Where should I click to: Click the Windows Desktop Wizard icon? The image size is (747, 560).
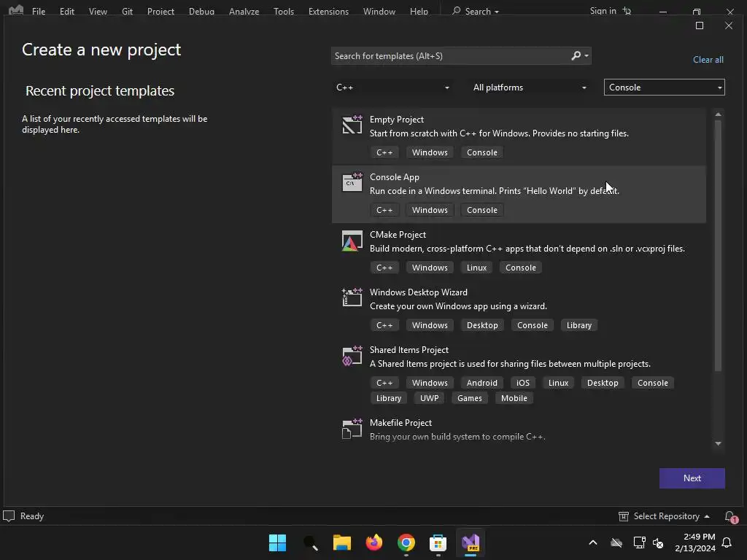[352, 297]
